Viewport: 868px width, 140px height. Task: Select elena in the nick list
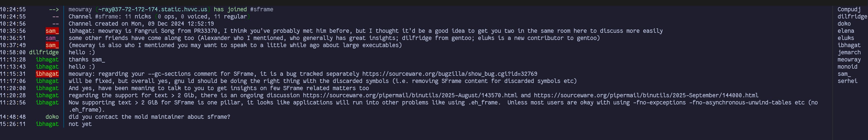coord(846,31)
